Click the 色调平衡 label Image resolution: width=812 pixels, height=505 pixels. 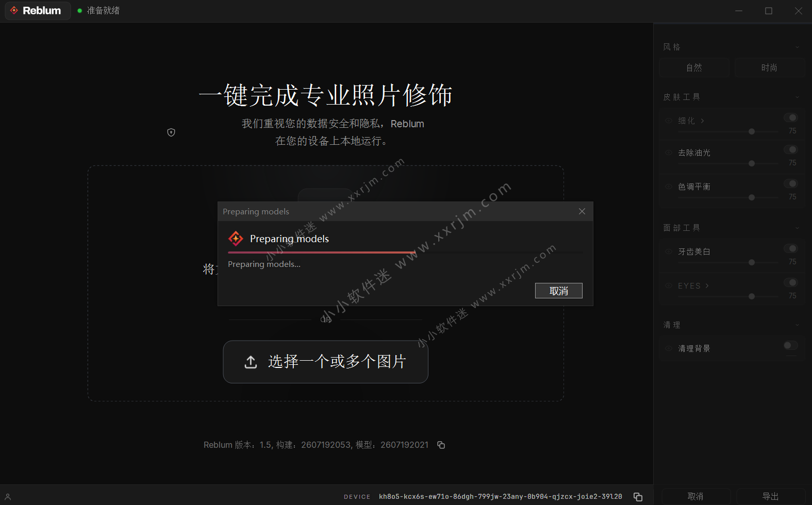click(694, 187)
